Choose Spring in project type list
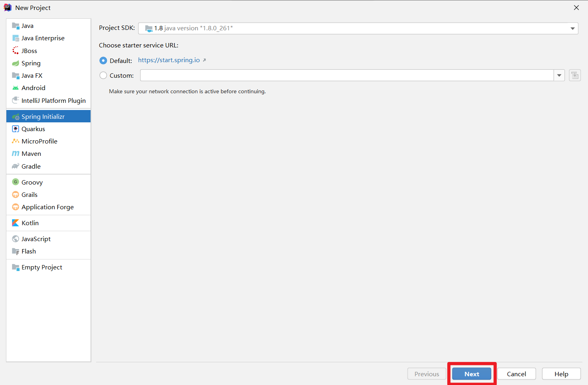Viewport: 588px width, 385px height. tap(49, 63)
